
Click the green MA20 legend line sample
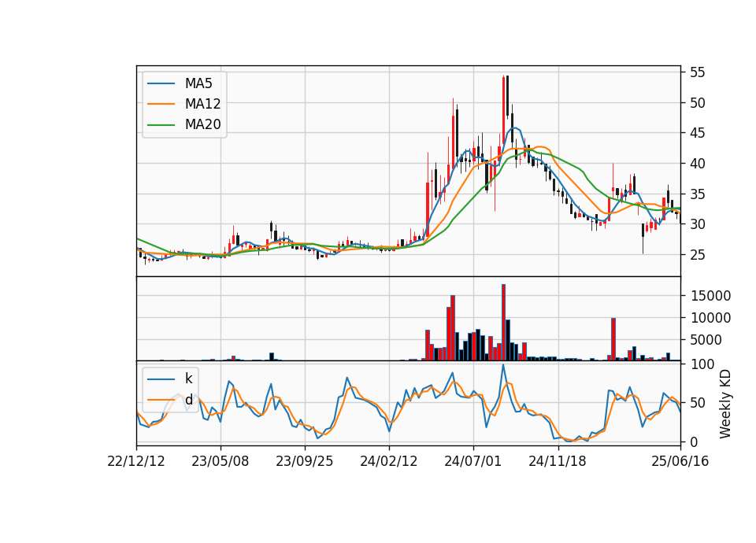161,125
